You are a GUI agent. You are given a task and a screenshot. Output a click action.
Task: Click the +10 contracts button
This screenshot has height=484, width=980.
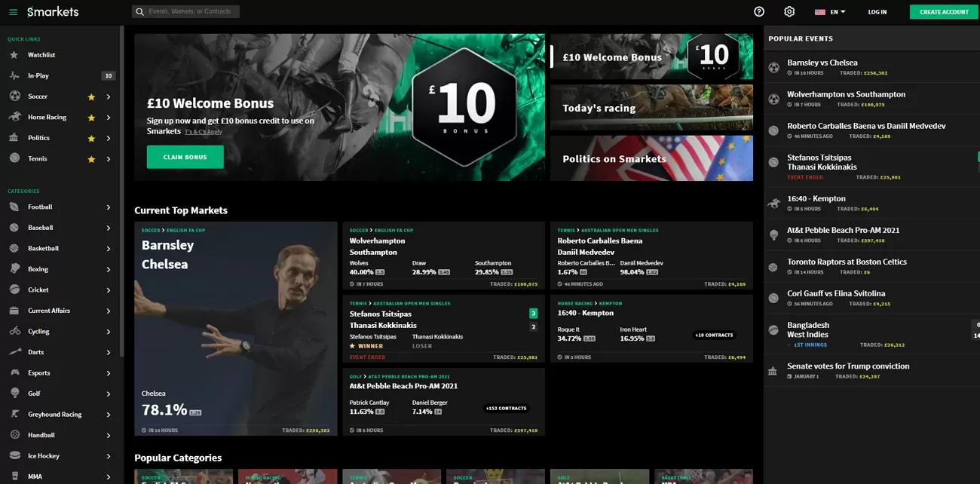[714, 335]
